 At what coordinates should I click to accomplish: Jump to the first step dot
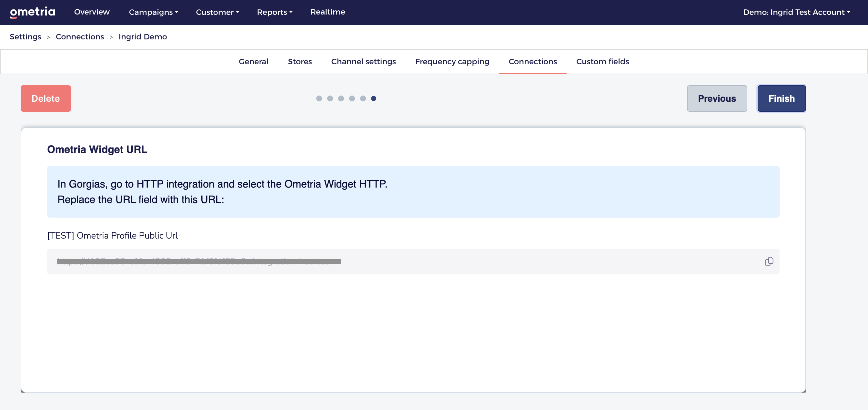319,98
